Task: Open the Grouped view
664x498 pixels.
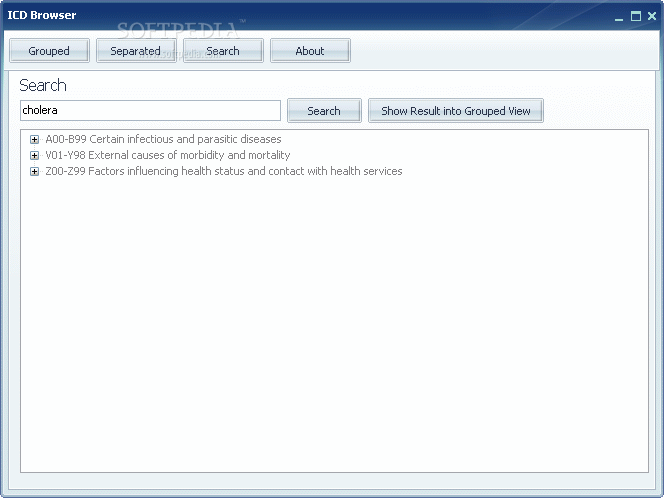Action: pyautogui.click(x=49, y=51)
